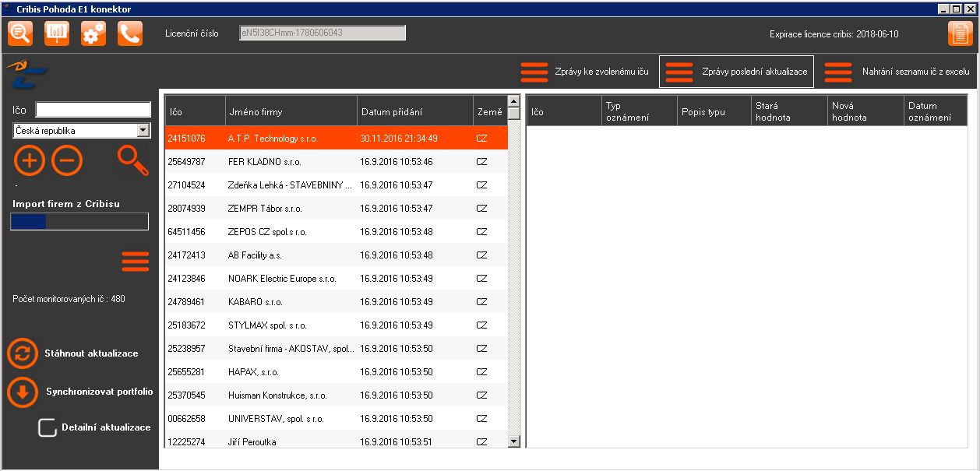This screenshot has width=980, height=471.
Task: Select Zdeňka Lehká - STAVEBNINY row
Action: 336,185
